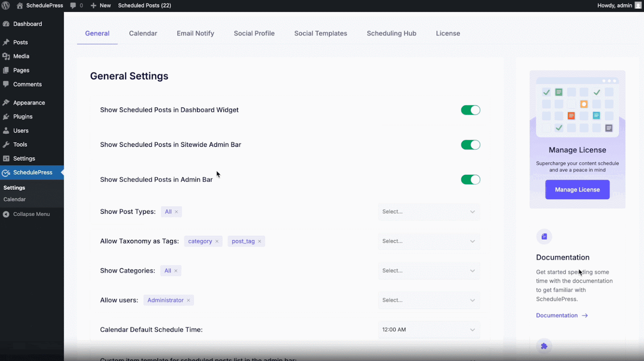Open the Show Post Types select dropdown
Image resolution: width=644 pixels, height=361 pixels.
click(x=429, y=212)
